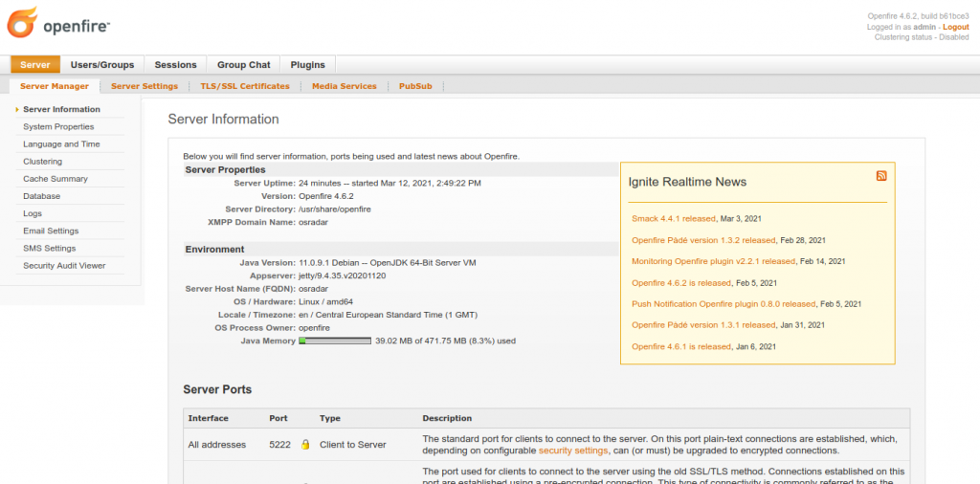Click the Logout link
The width and height of the screenshot is (980, 484).
click(x=955, y=28)
